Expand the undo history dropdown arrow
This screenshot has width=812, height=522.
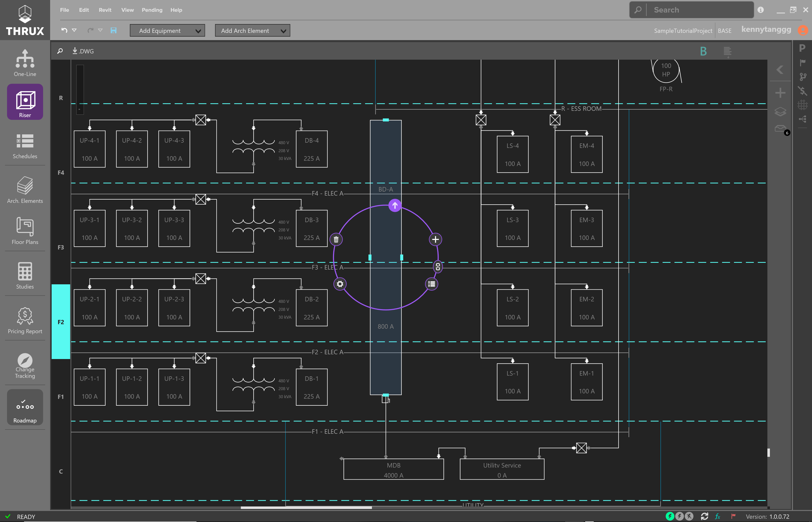coord(74,30)
